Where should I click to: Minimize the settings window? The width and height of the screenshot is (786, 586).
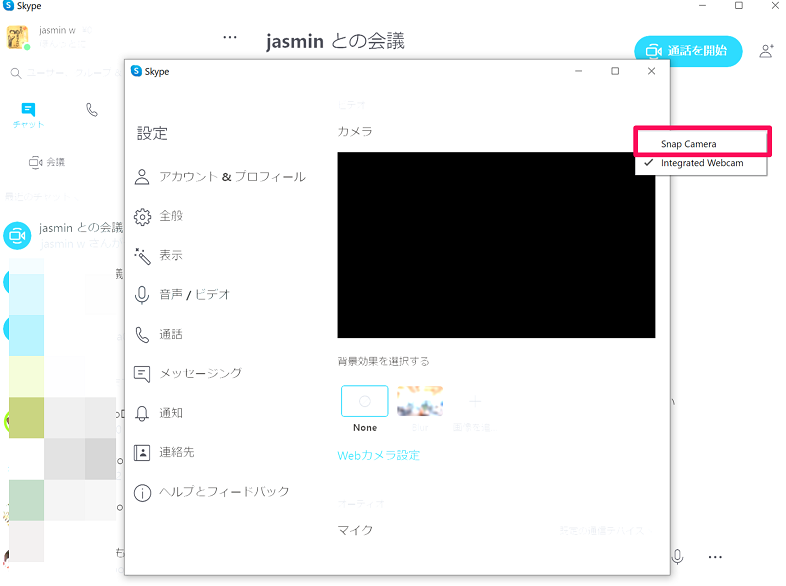(x=578, y=71)
